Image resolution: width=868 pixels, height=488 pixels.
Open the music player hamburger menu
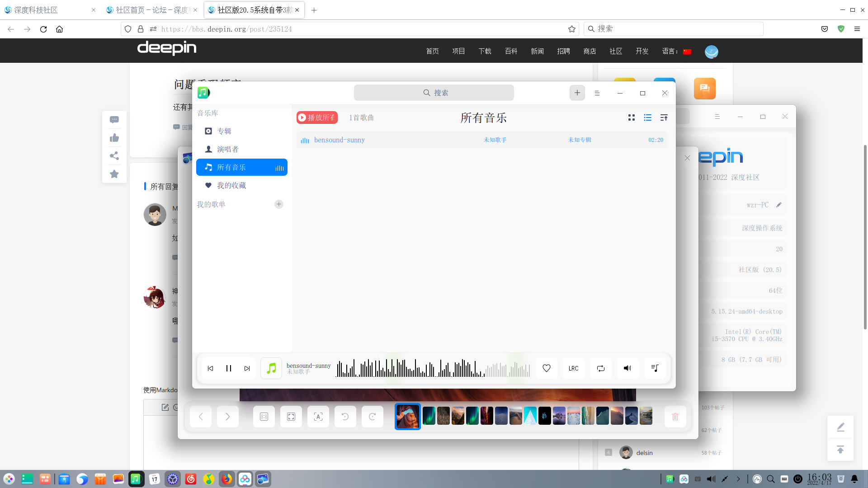click(x=597, y=93)
